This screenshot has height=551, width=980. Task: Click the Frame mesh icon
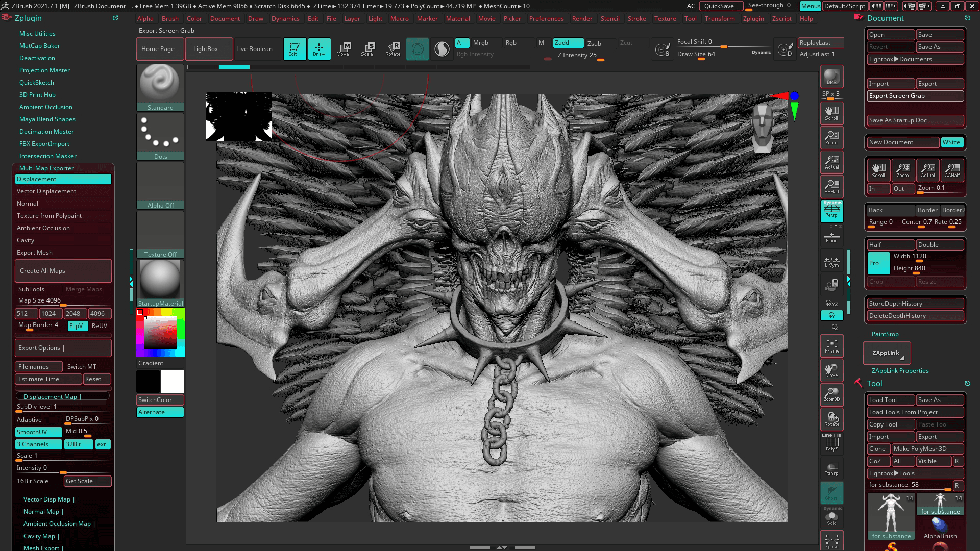[x=831, y=346]
